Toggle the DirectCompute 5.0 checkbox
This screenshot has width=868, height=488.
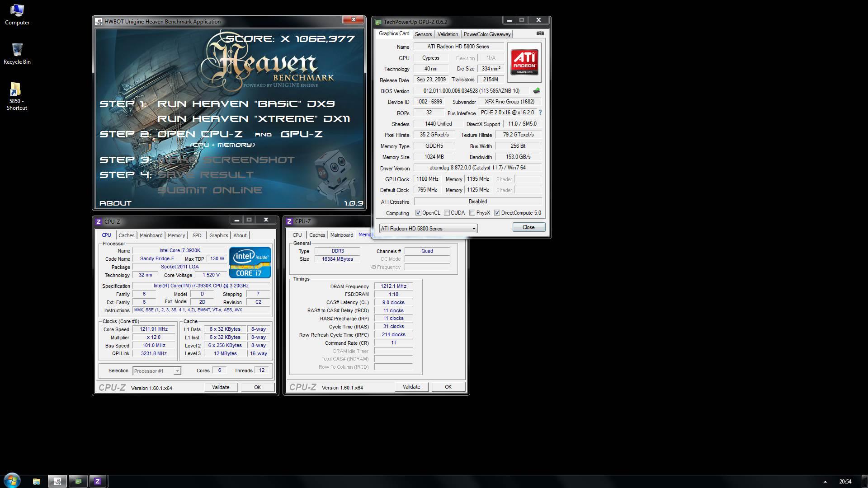497,213
